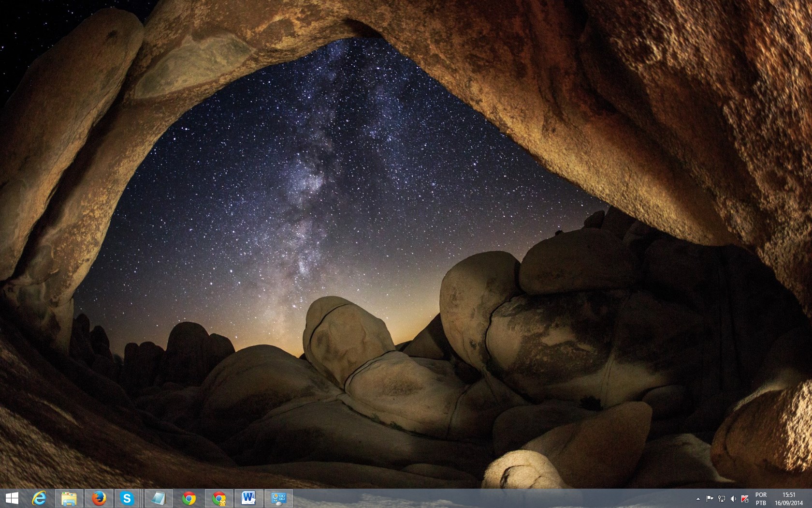Open the volume speaker control
812x508 pixels.
coord(733,499)
